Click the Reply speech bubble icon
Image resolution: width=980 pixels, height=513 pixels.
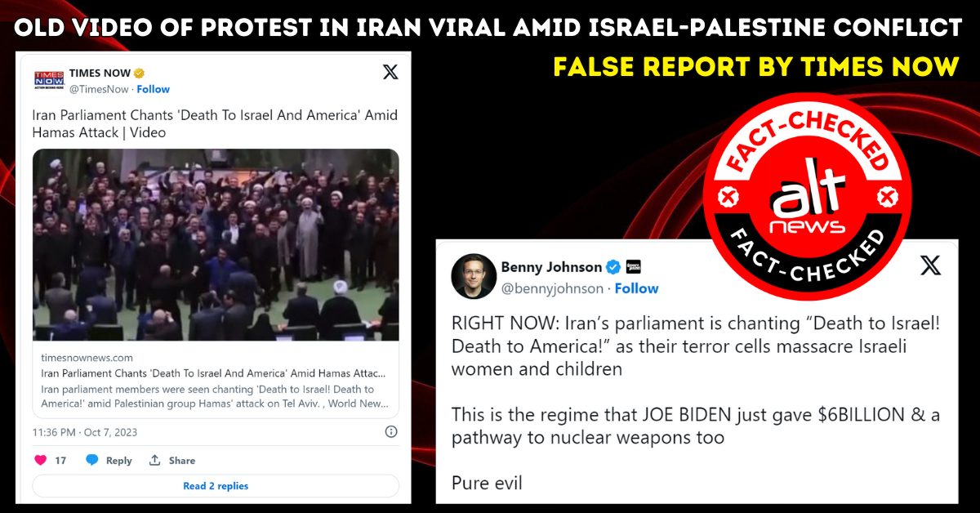92,460
